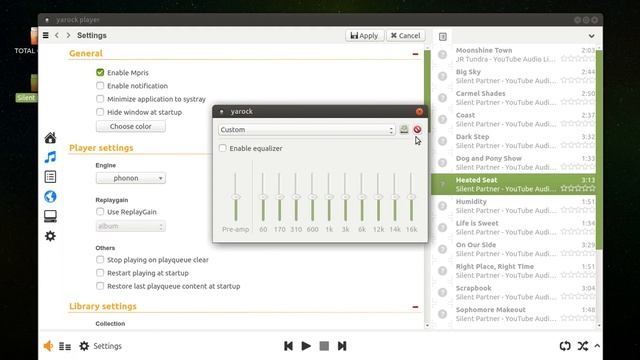This screenshot has width=640, height=360.
Task: Go back with the left arrow
Action: point(57,36)
